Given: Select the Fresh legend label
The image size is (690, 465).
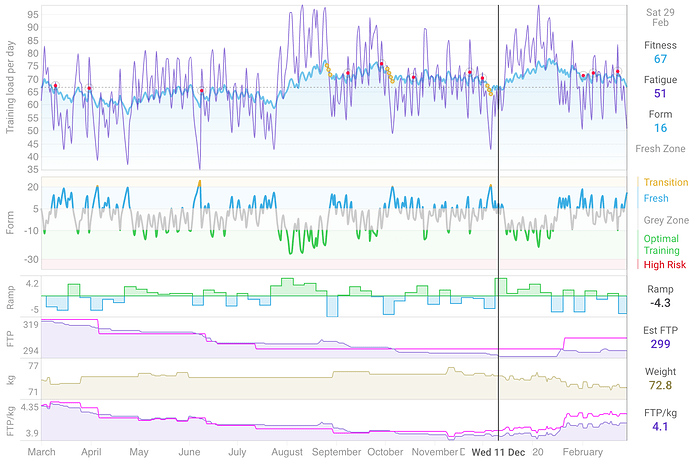Looking at the screenshot, I should 656,198.
